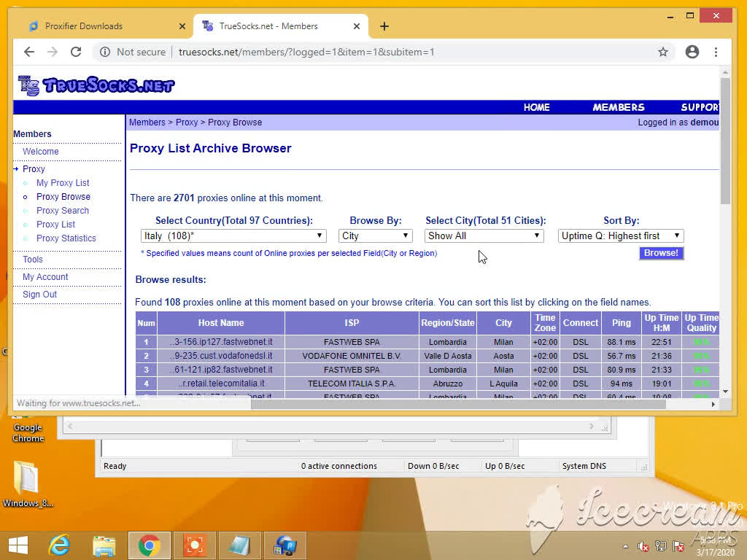747x560 pixels.
Task: Open the Welcome sidebar link
Action: tap(41, 152)
